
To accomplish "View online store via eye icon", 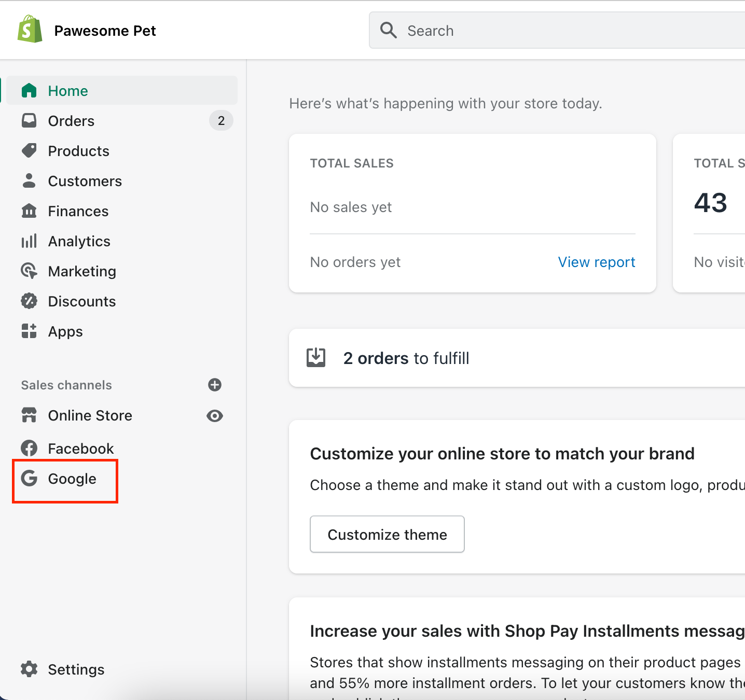I will (215, 416).
